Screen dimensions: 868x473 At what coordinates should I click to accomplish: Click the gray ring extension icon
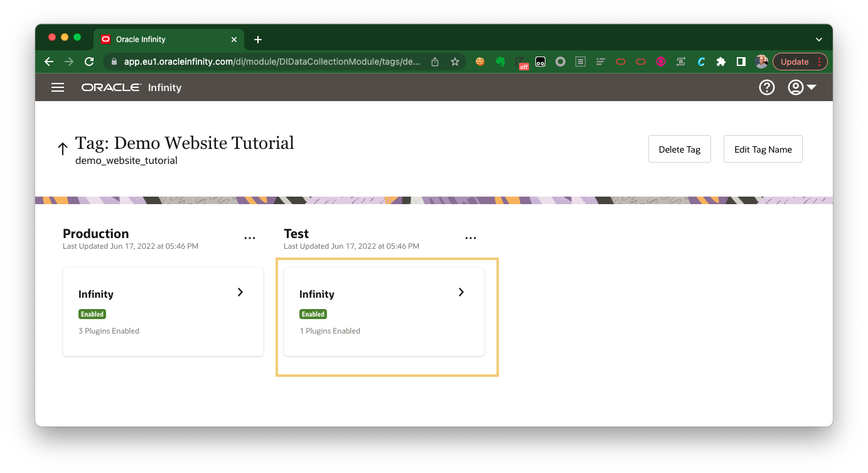(560, 62)
